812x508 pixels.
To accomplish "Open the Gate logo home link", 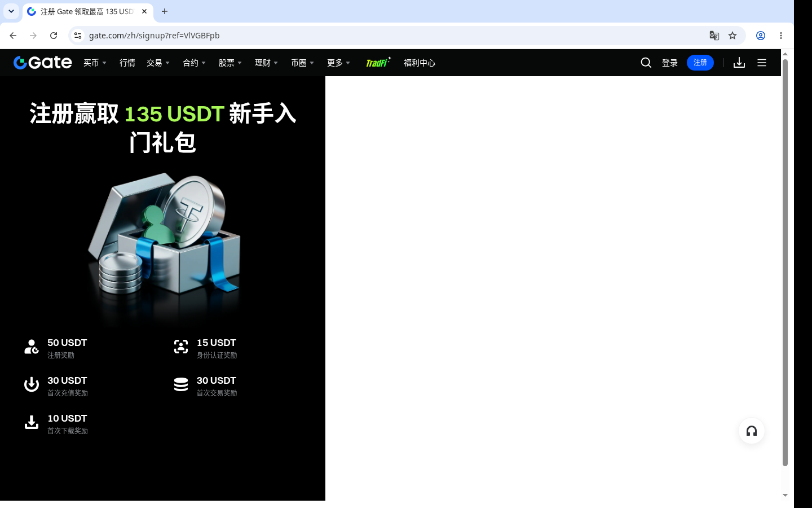I will tap(43, 63).
